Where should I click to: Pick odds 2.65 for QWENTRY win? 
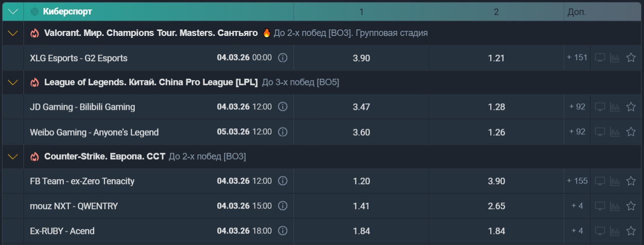coord(496,206)
